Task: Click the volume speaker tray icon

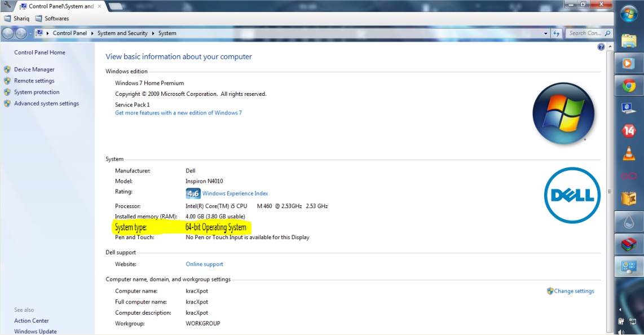Action: (x=620, y=332)
